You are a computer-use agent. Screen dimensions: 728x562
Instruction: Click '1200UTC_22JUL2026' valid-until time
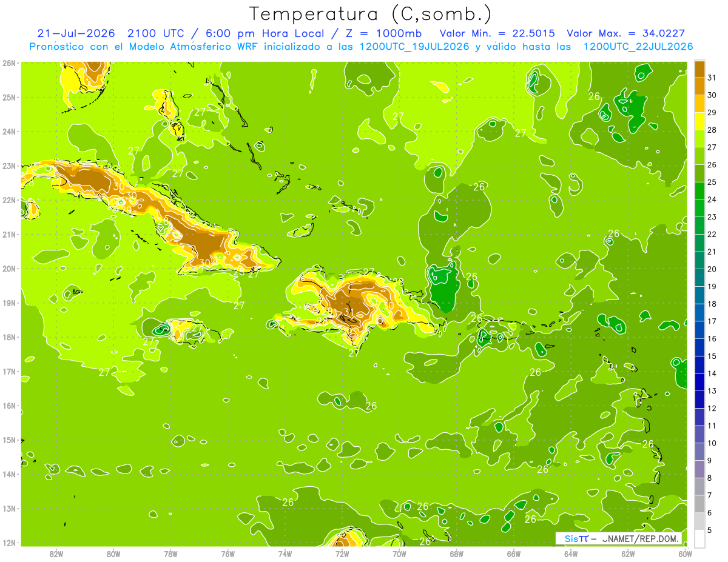click(638, 47)
